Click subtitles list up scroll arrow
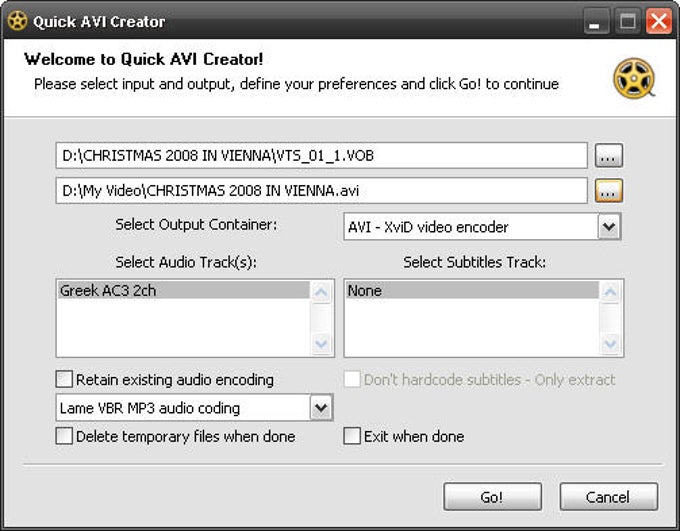The height and width of the screenshot is (531, 680). pos(610,292)
